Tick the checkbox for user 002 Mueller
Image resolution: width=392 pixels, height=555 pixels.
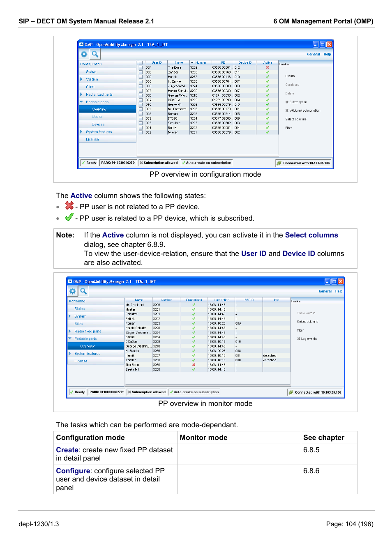(x=141, y=132)
